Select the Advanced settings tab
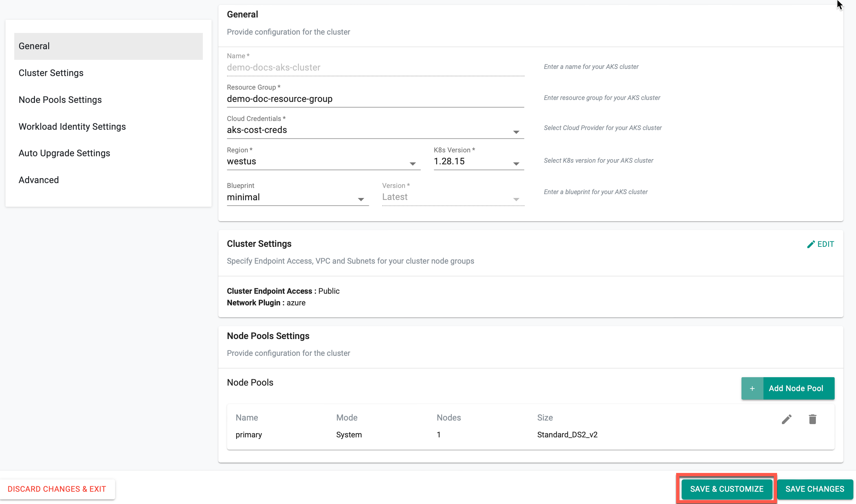This screenshot has width=856, height=504. [x=38, y=180]
